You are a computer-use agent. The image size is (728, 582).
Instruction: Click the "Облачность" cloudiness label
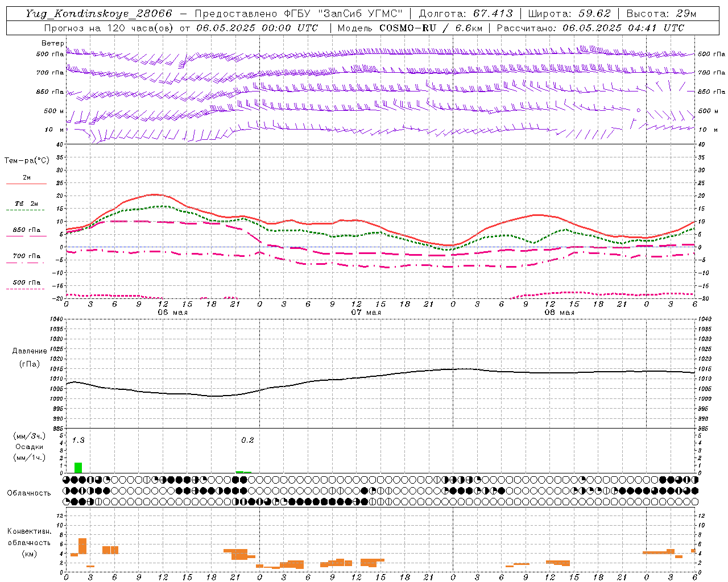[x=29, y=493]
